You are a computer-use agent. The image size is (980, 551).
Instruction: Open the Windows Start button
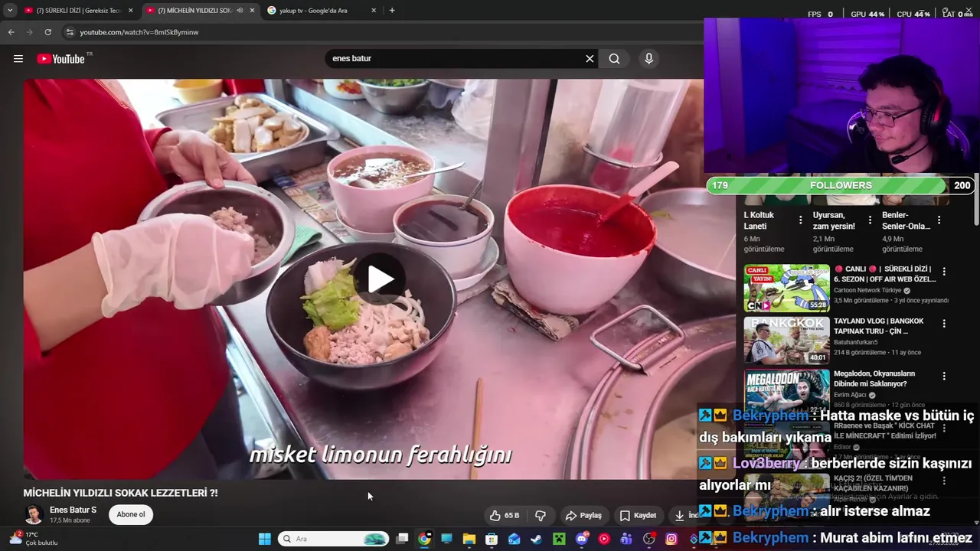point(264,539)
